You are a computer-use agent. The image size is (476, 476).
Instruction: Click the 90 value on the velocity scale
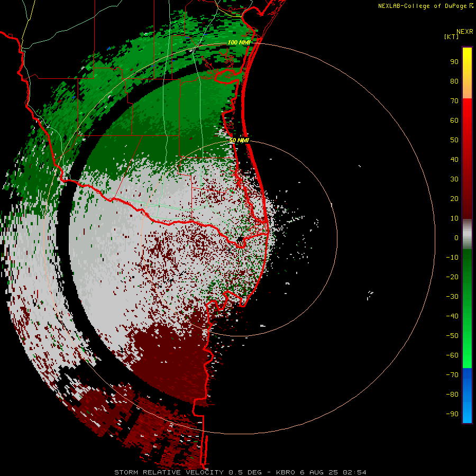454,62
